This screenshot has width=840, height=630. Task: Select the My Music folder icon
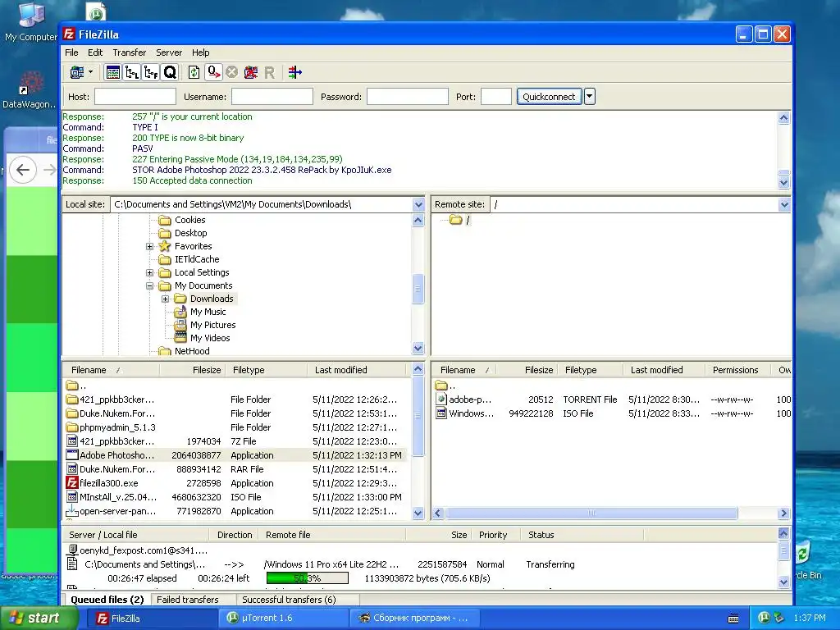point(180,312)
